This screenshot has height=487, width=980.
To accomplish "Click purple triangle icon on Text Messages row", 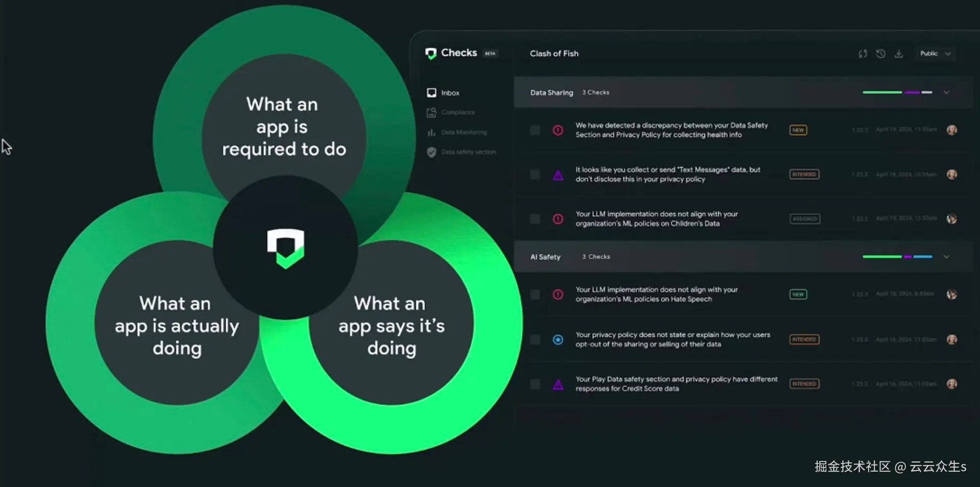I will pyautogui.click(x=558, y=175).
